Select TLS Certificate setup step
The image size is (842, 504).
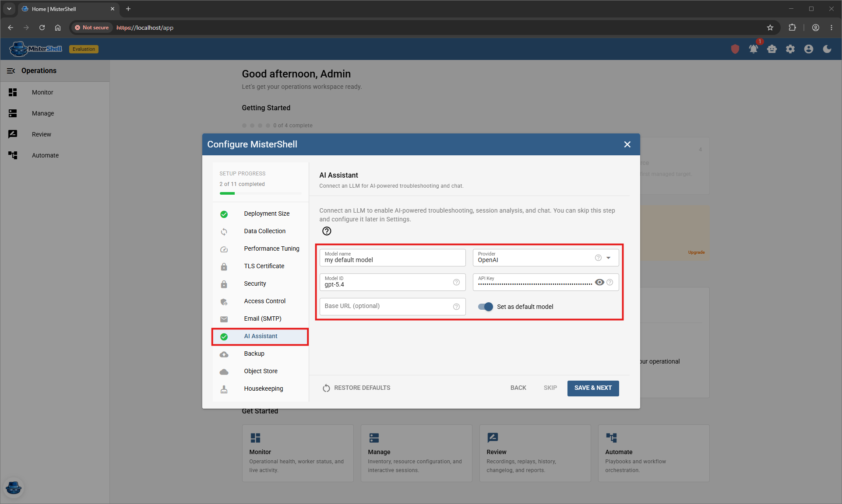[261, 266]
